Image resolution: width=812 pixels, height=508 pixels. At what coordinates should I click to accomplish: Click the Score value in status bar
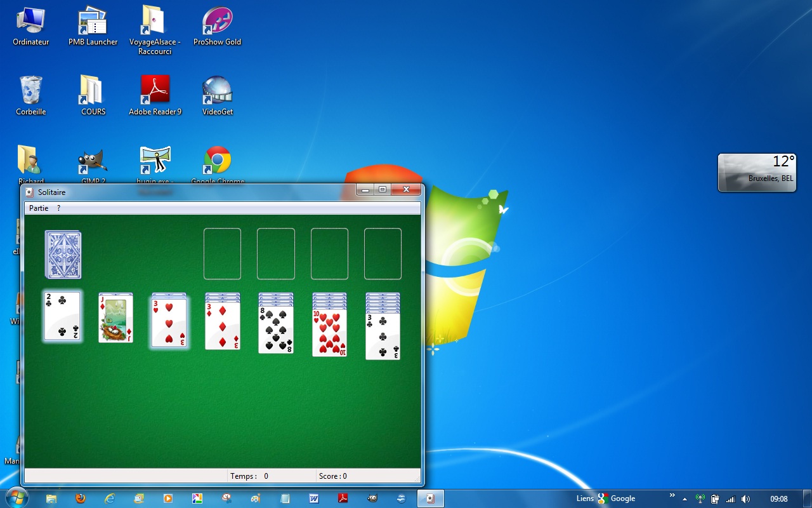coord(333,476)
